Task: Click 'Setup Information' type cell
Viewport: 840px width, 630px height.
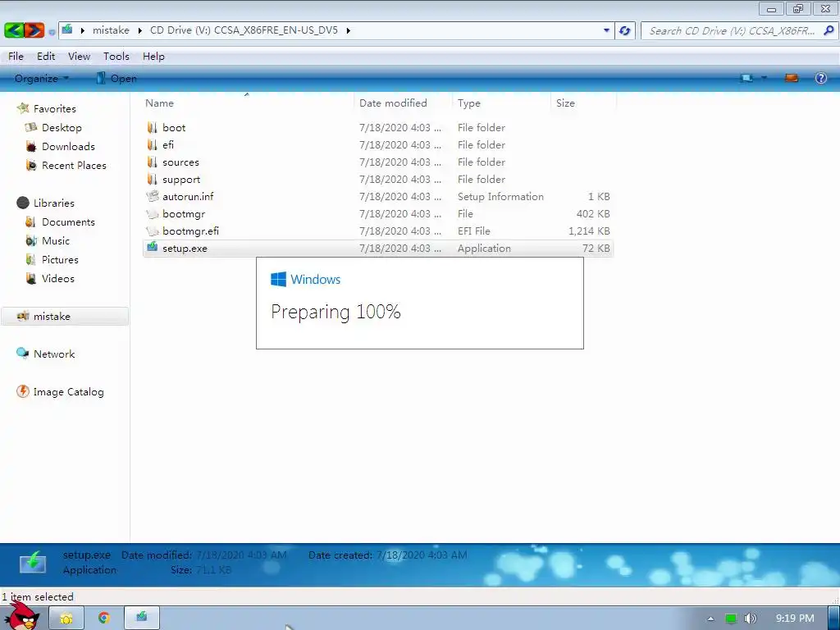Action: tap(500, 197)
